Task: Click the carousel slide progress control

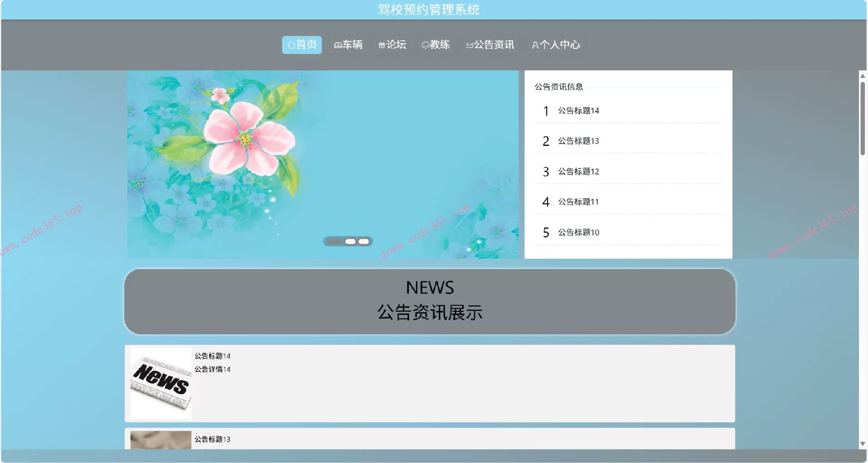Action: click(x=348, y=241)
